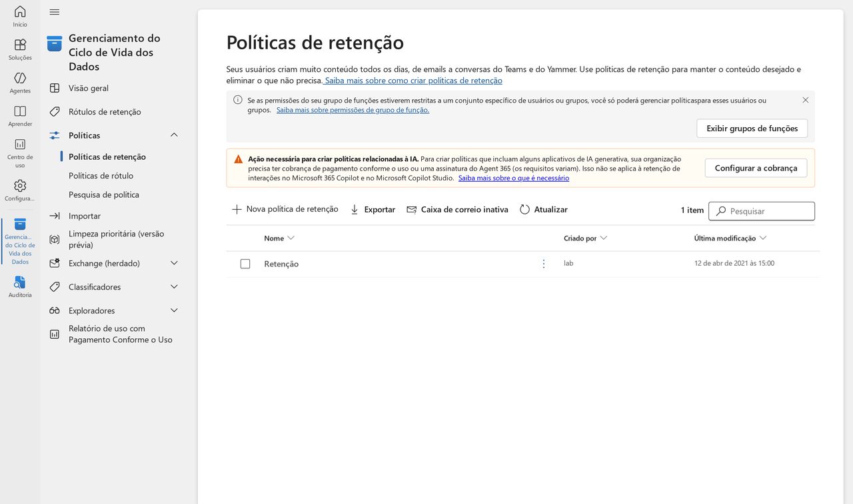
Task: Click the Caixa de correio inativa mail icon
Action: point(412,210)
